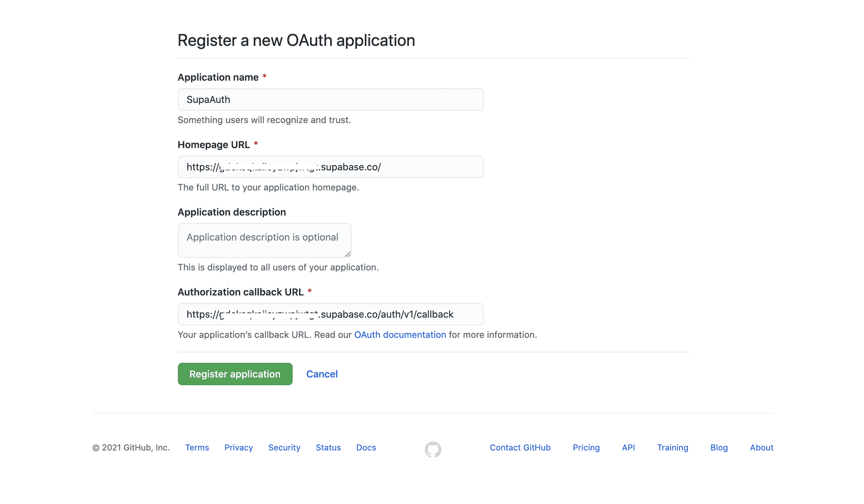Check the GitHub Status page link

(328, 448)
